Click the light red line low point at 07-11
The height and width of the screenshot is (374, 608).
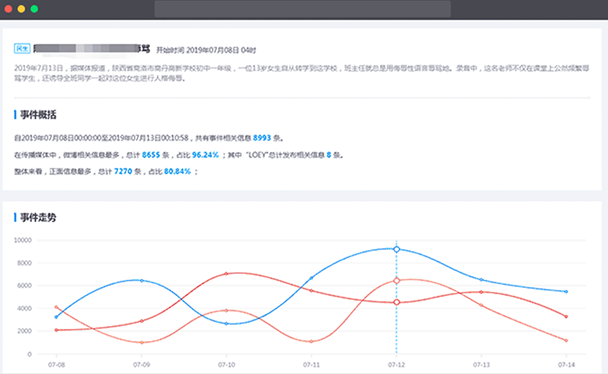311,341
